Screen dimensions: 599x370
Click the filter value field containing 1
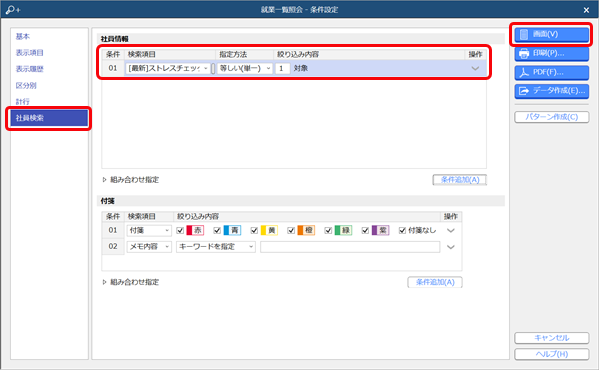click(282, 68)
